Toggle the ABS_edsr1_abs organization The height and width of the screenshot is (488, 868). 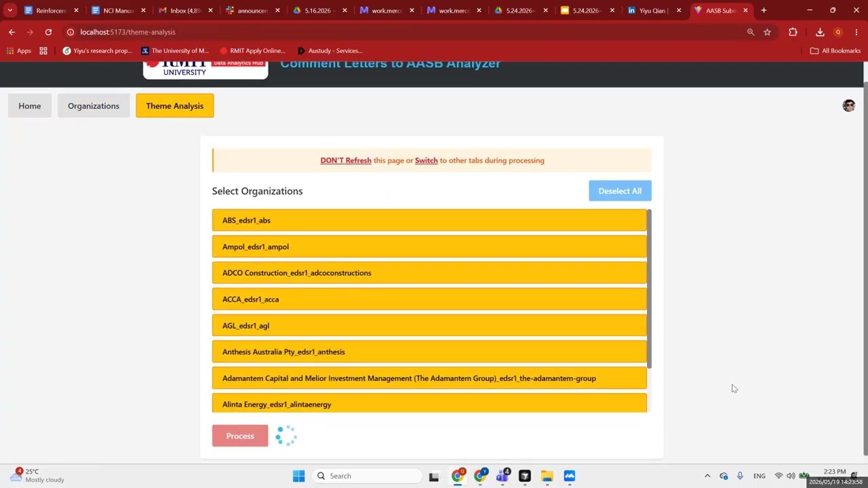point(429,220)
